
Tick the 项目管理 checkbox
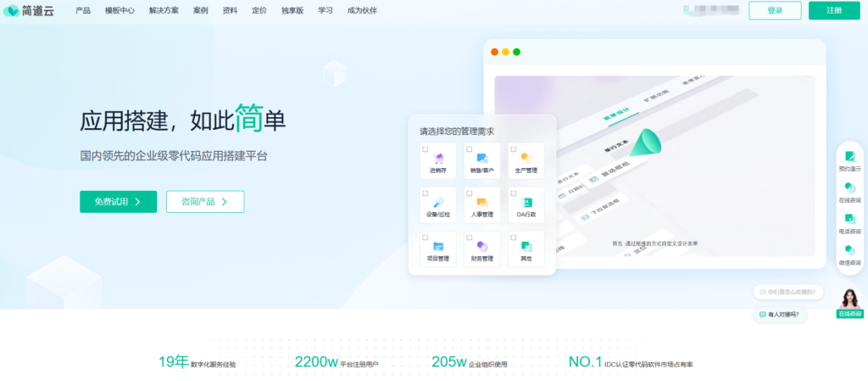(426, 238)
